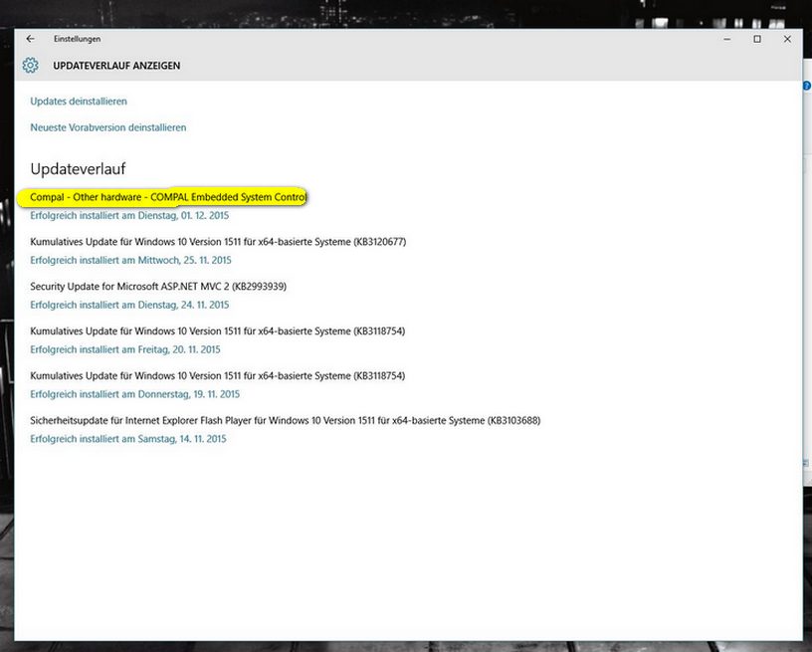This screenshot has width=812, height=652.
Task: Select the Flash Player security update KB3103688
Action: coord(286,420)
